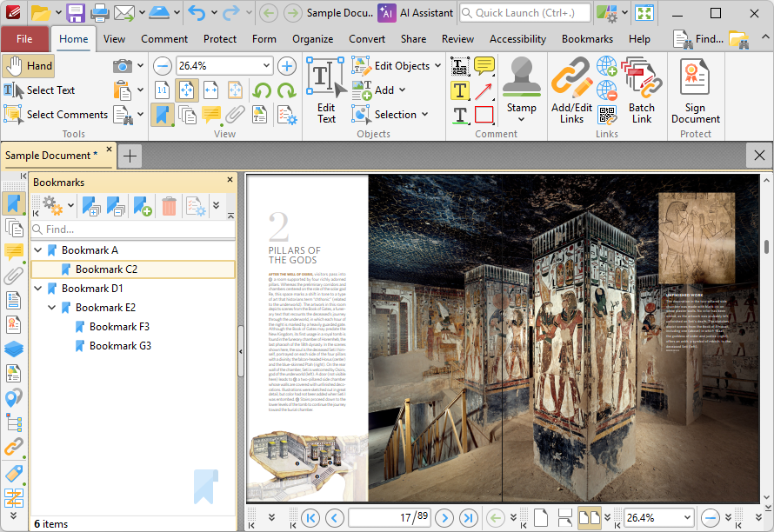Screen dimensions: 774x532
Task: Switch to the Comment ribbon tab
Action: (164, 39)
